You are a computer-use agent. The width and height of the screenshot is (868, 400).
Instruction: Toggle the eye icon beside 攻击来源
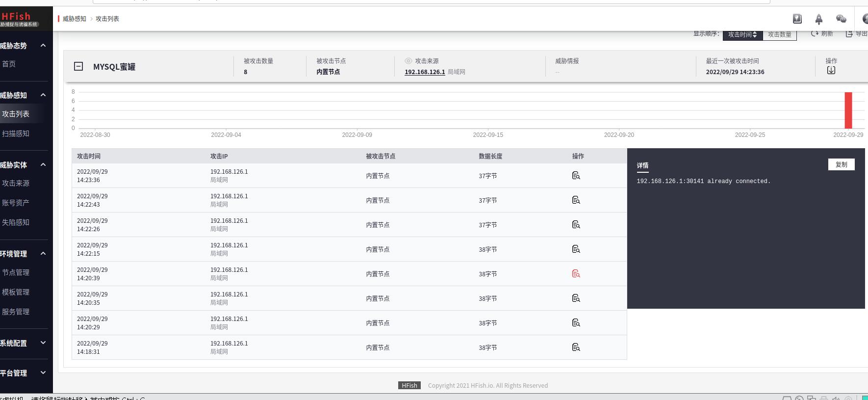(408, 61)
